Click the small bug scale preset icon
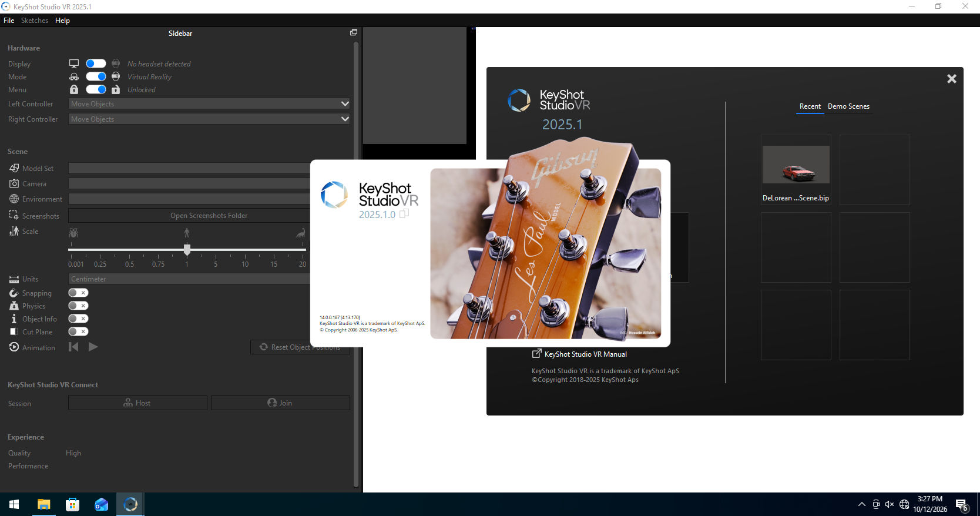The width and height of the screenshot is (980, 516). click(73, 233)
